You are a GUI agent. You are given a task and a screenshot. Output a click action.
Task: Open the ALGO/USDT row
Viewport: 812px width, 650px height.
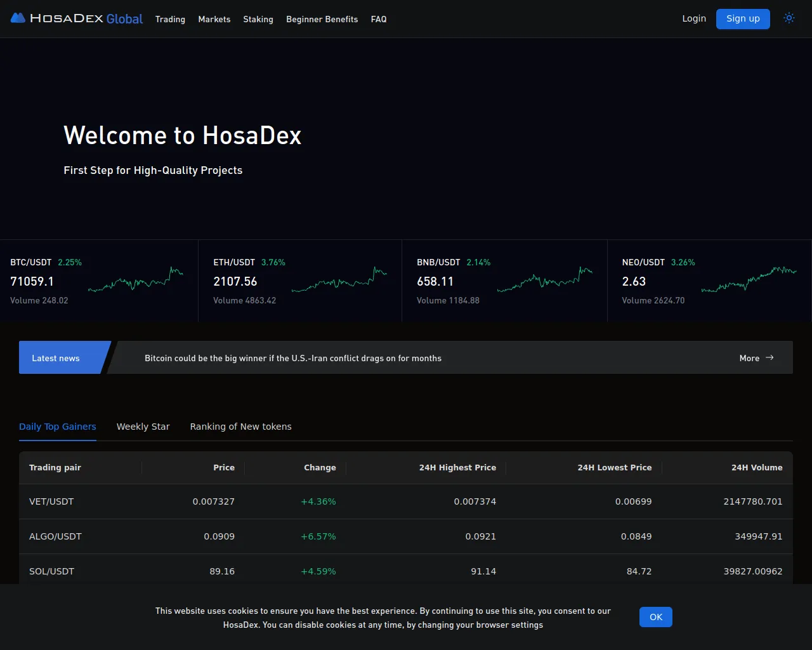(x=406, y=536)
